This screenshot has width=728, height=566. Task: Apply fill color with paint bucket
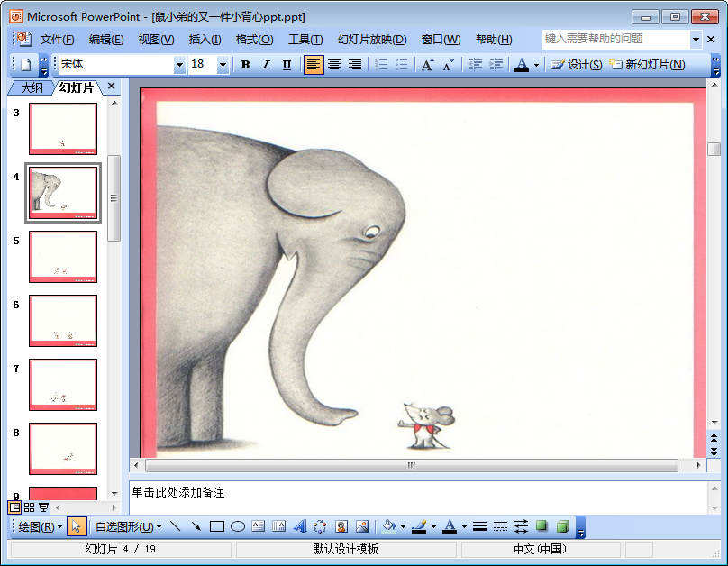click(x=388, y=526)
